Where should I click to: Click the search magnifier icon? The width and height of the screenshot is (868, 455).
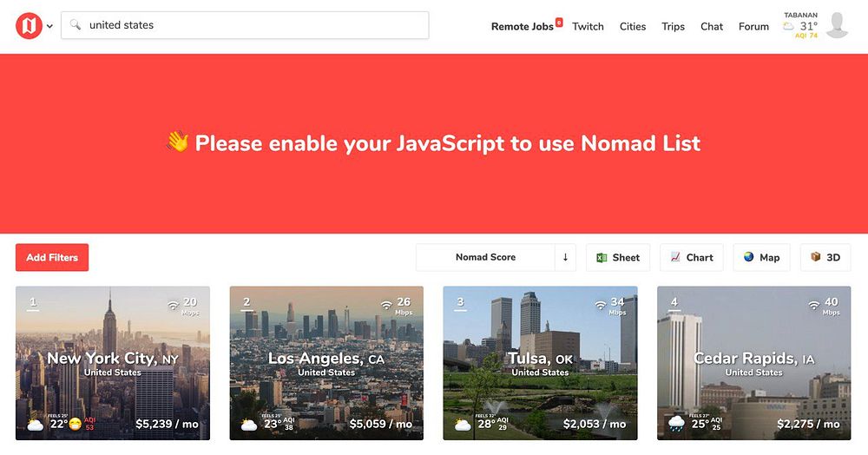76,25
